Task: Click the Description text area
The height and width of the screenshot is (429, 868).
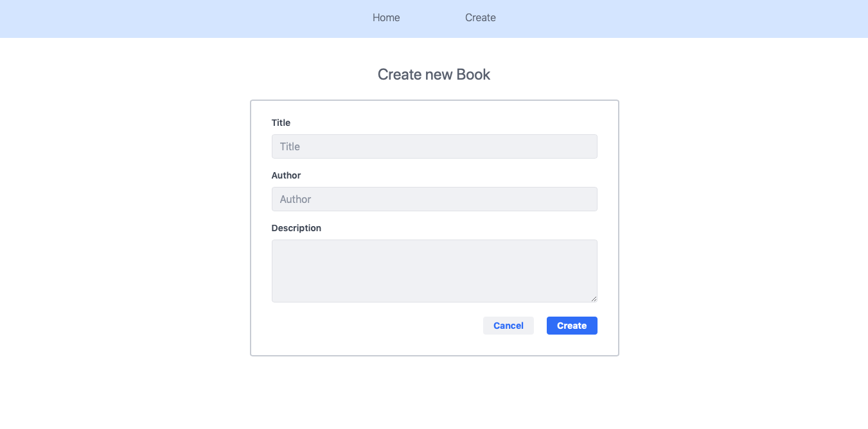Action: coord(434,270)
